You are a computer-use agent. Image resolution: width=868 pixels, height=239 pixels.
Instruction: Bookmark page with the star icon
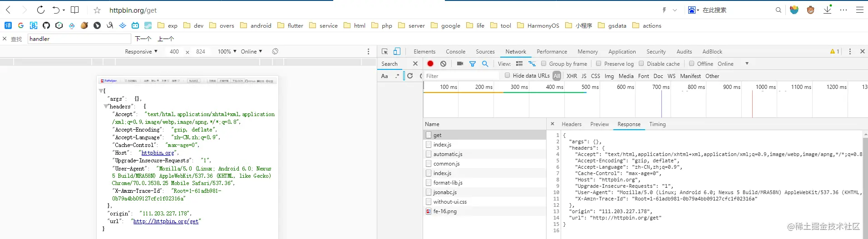(x=97, y=10)
